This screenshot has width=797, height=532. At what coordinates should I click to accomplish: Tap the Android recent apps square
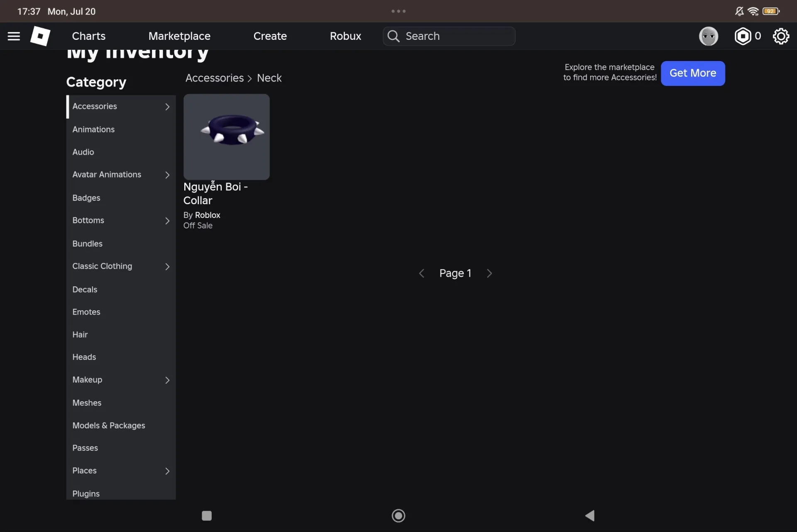coord(207,515)
